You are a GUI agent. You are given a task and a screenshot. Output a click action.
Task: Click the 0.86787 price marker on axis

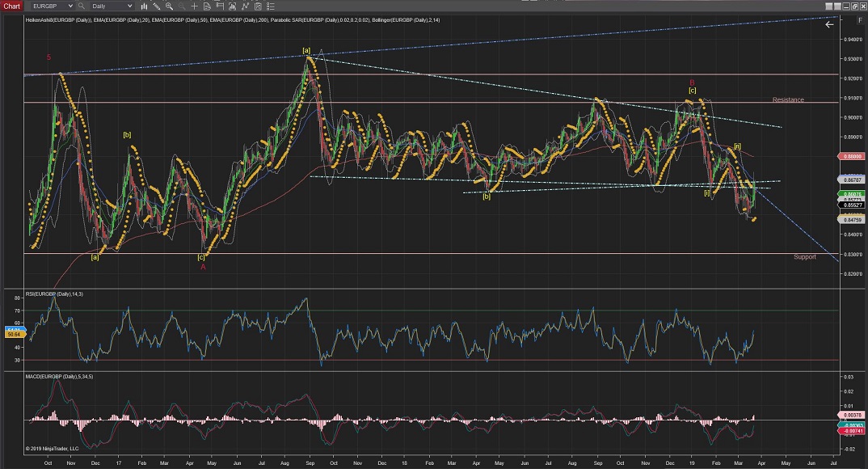853,180
